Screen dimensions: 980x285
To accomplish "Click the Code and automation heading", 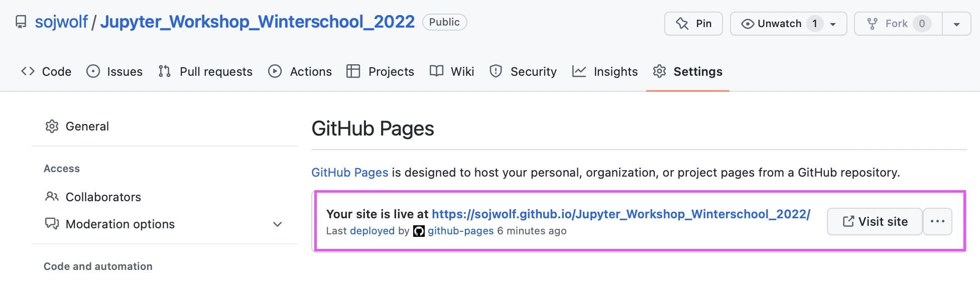I will click(x=98, y=266).
